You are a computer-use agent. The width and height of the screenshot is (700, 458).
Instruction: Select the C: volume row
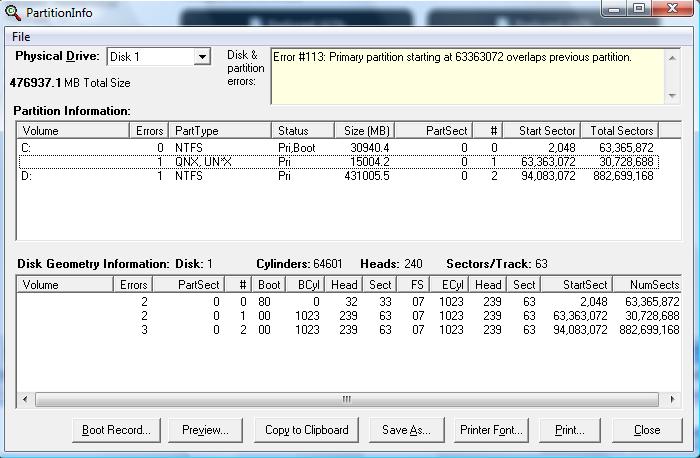(338, 148)
